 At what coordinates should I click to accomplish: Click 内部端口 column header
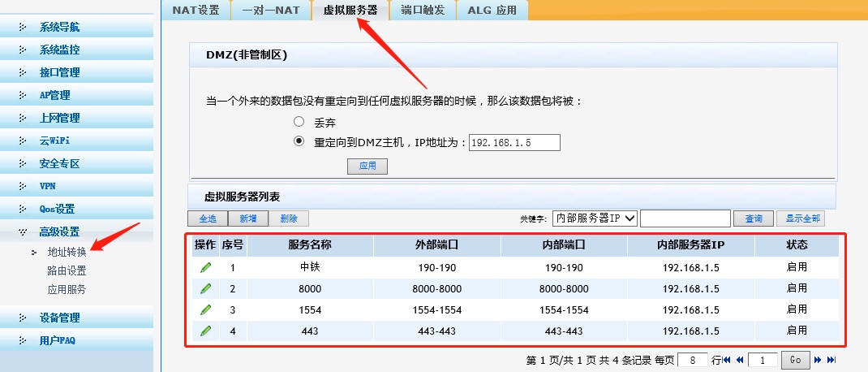(x=564, y=245)
